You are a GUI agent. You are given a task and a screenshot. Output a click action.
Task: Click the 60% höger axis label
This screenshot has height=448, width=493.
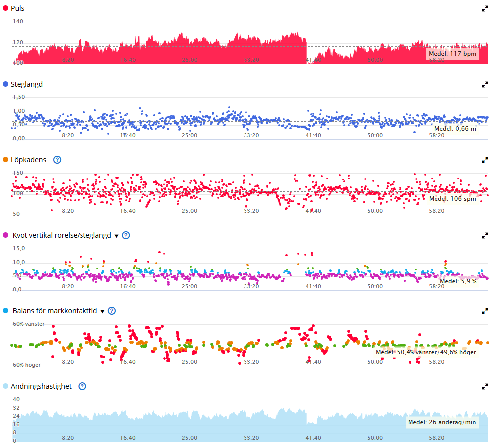27,365
